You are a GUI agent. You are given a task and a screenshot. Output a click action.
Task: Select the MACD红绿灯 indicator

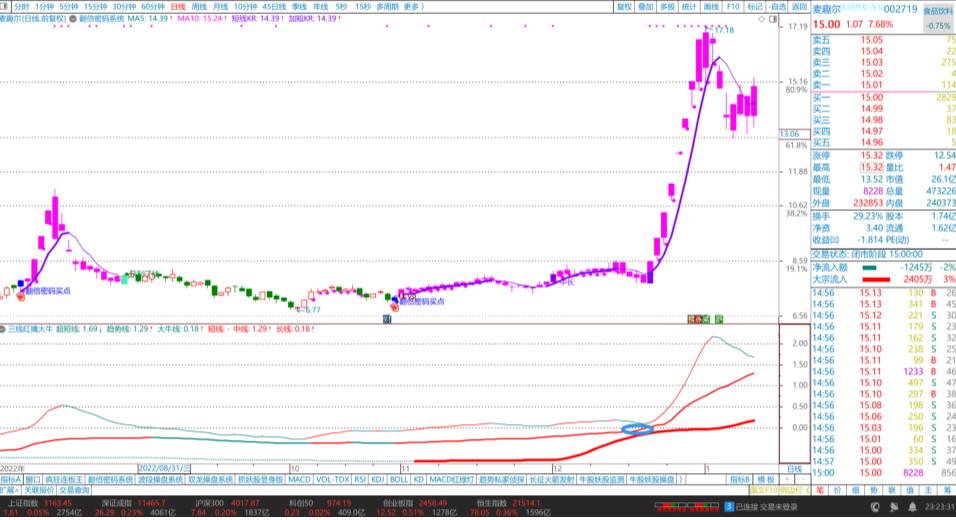pyautogui.click(x=451, y=480)
